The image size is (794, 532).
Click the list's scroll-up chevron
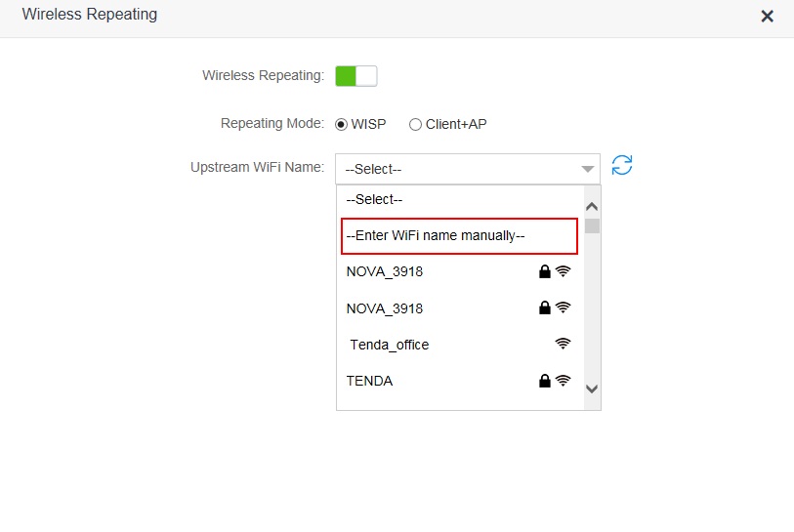(592, 207)
